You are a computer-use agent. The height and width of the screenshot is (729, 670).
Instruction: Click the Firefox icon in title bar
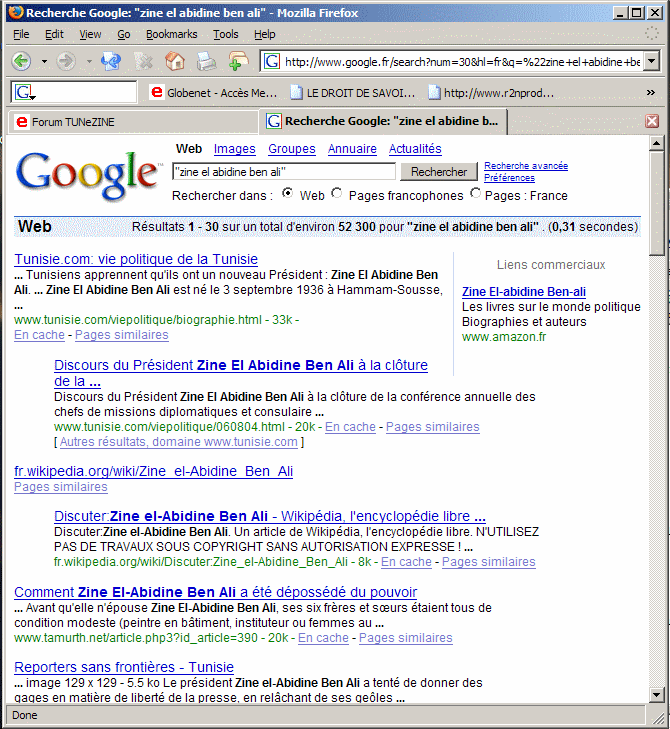(x=16, y=12)
